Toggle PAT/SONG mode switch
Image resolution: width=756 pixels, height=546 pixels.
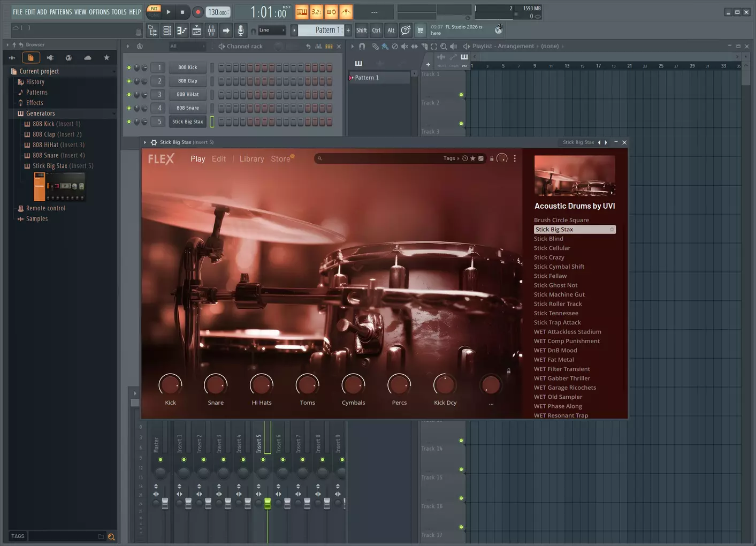pos(154,11)
